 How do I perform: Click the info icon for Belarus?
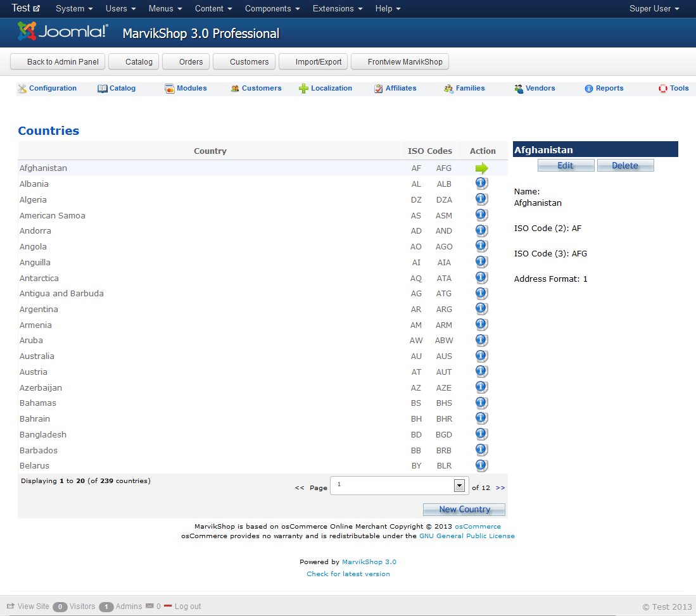(x=481, y=465)
